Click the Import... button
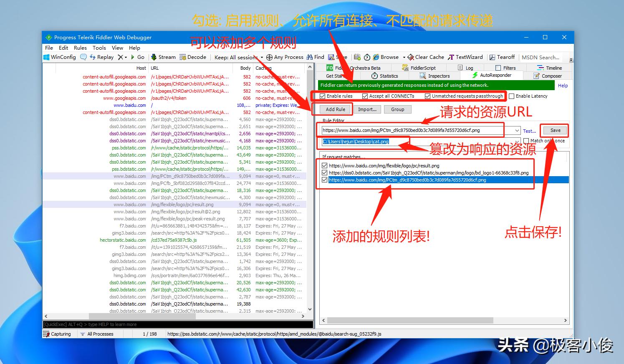This screenshot has width=624, height=364. [367, 109]
